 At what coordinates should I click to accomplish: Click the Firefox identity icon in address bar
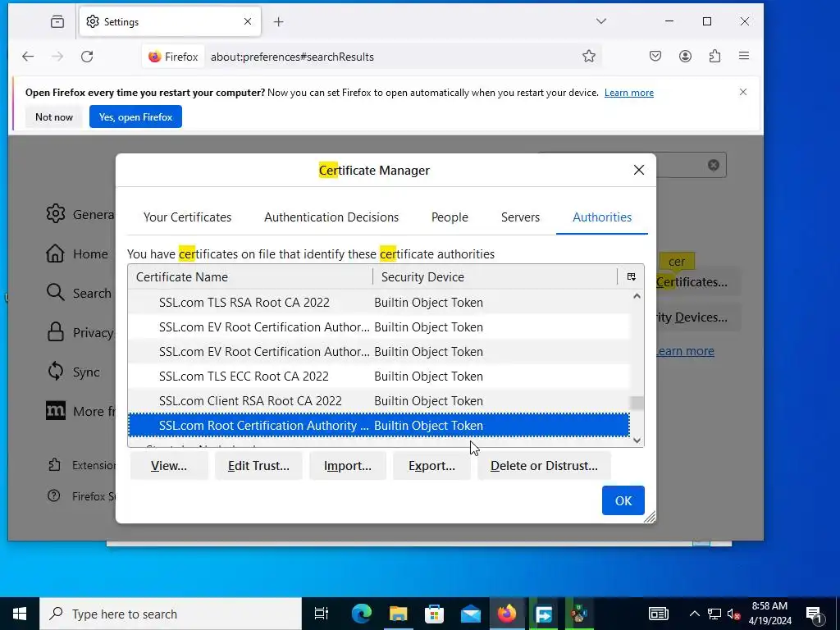174,57
